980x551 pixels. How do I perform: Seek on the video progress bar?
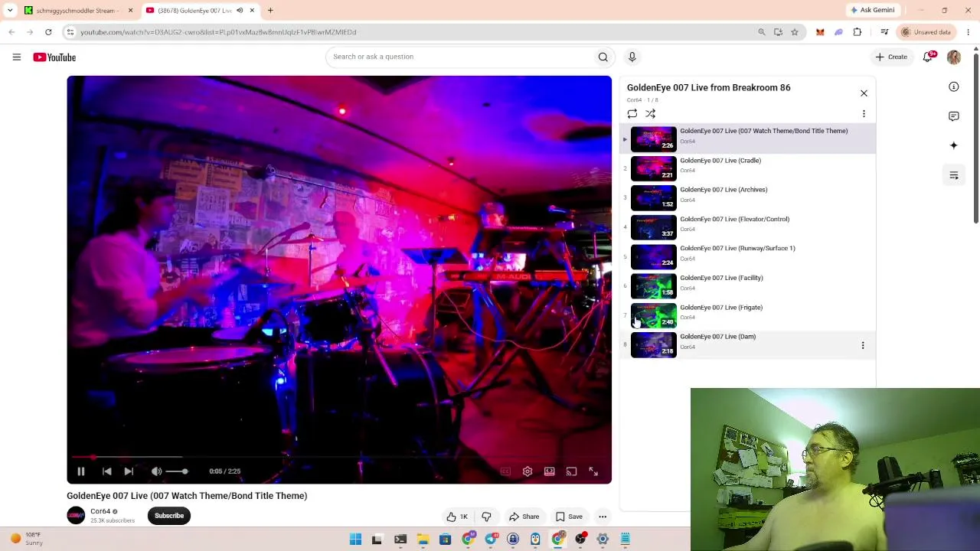(339, 458)
